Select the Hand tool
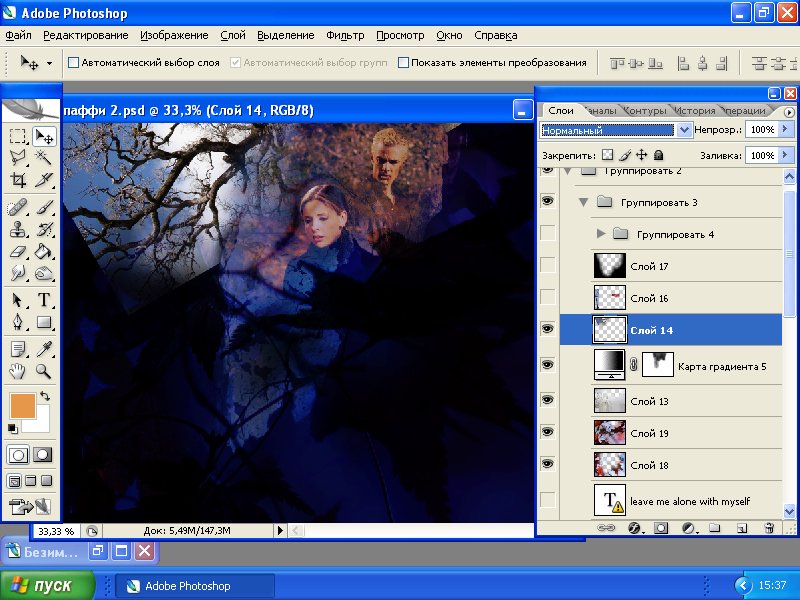 pyautogui.click(x=18, y=371)
